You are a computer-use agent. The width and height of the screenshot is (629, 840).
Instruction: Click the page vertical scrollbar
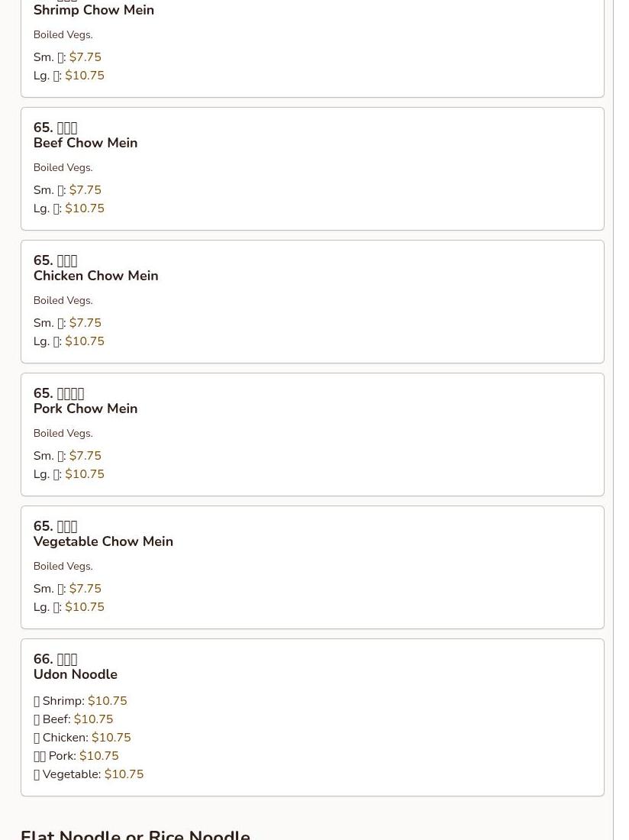(x=621, y=420)
